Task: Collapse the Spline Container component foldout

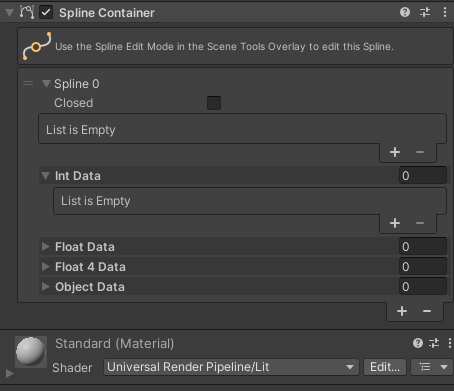Action: point(10,13)
